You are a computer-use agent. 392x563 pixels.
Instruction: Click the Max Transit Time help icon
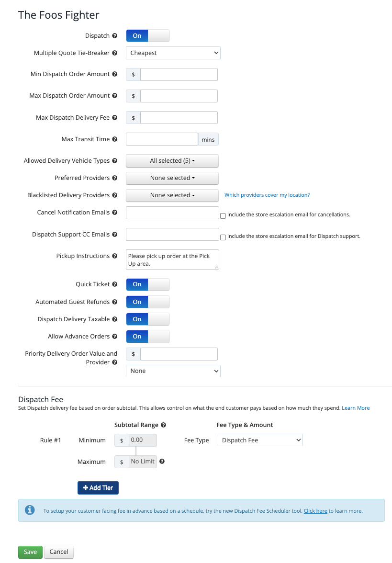[115, 139]
